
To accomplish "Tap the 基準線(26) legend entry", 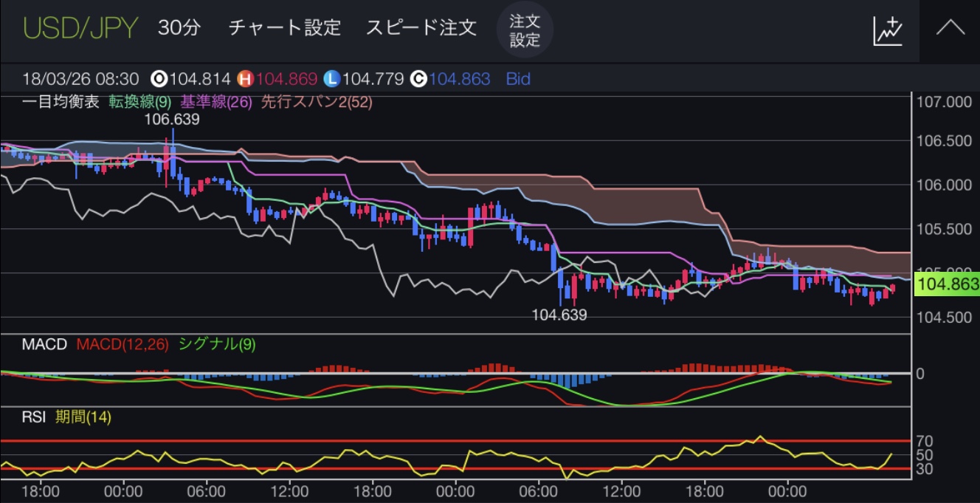I will (213, 103).
